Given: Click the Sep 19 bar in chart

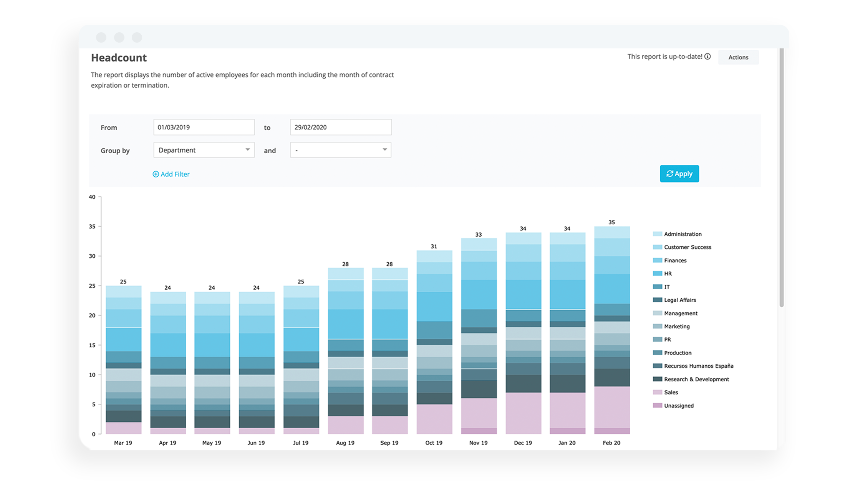Looking at the screenshot, I should [x=390, y=351].
